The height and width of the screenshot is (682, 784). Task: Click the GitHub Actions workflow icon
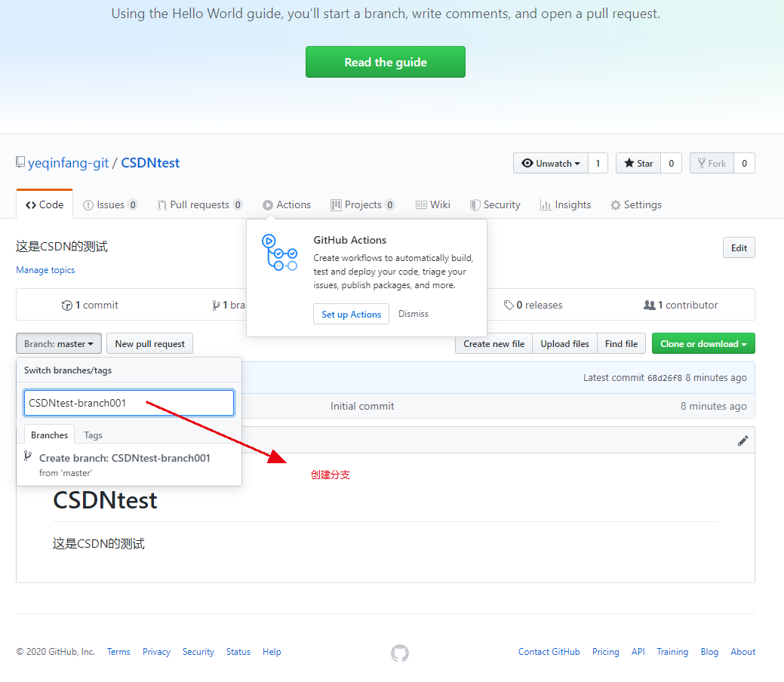tap(279, 253)
